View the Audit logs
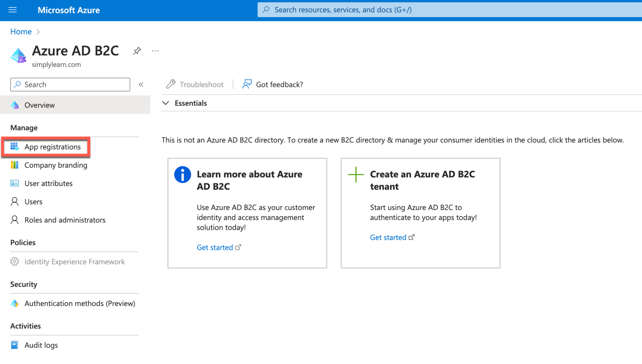Screen dimensions: 642x364 click(41, 345)
